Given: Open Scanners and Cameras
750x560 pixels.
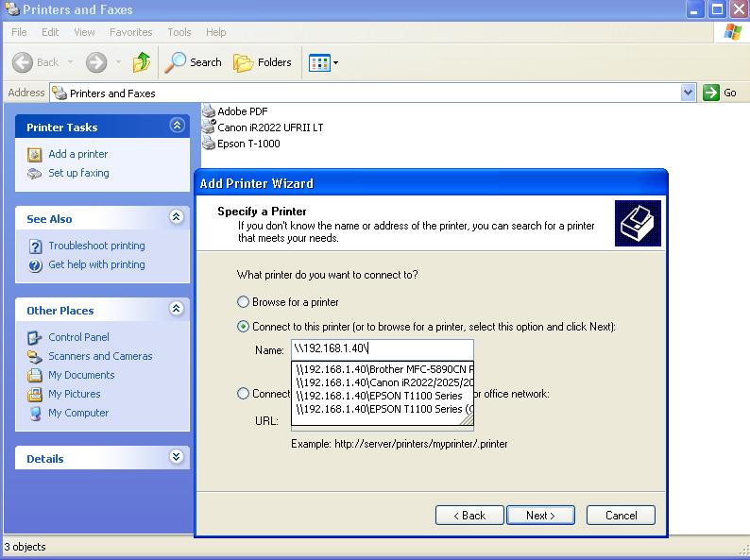Looking at the screenshot, I should pos(100,356).
